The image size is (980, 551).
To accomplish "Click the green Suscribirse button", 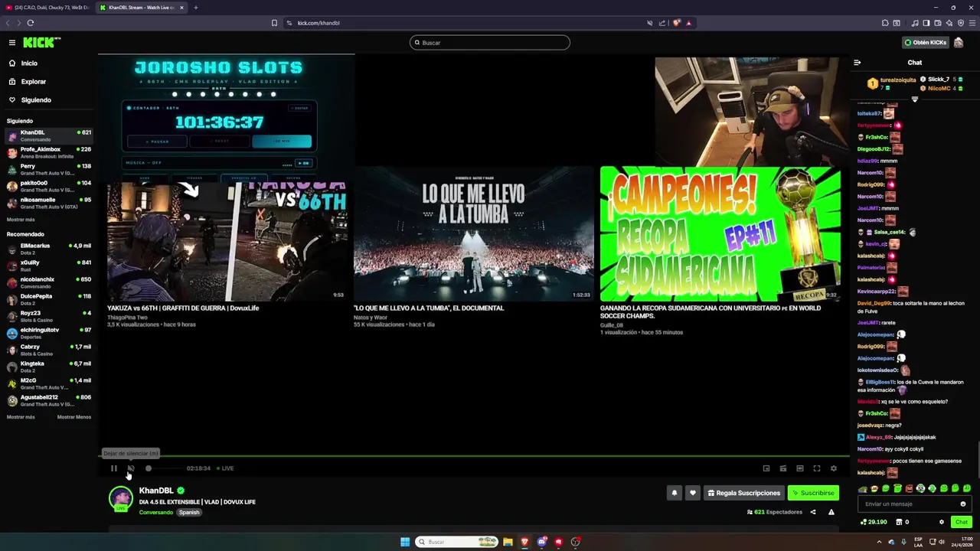I will point(813,493).
